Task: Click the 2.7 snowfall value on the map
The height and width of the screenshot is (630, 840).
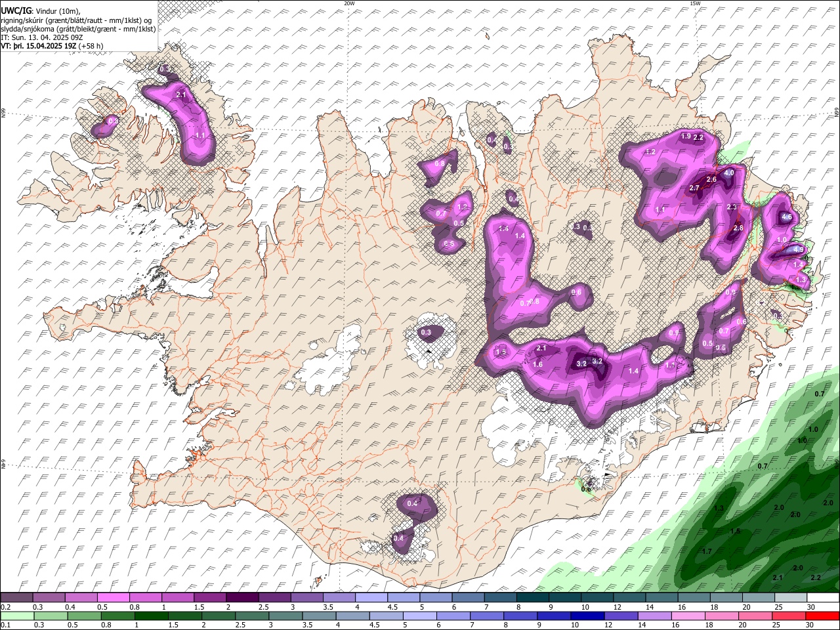Action: [695, 188]
